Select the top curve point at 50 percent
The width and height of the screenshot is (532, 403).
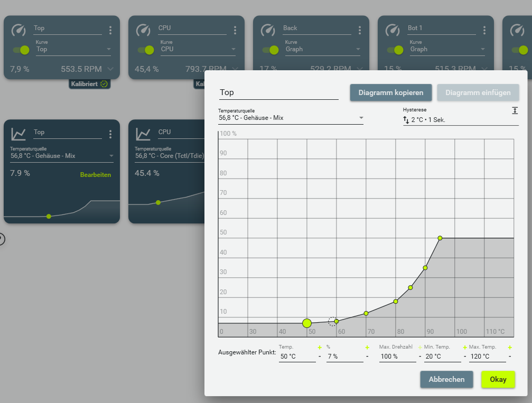(x=440, y=238)
